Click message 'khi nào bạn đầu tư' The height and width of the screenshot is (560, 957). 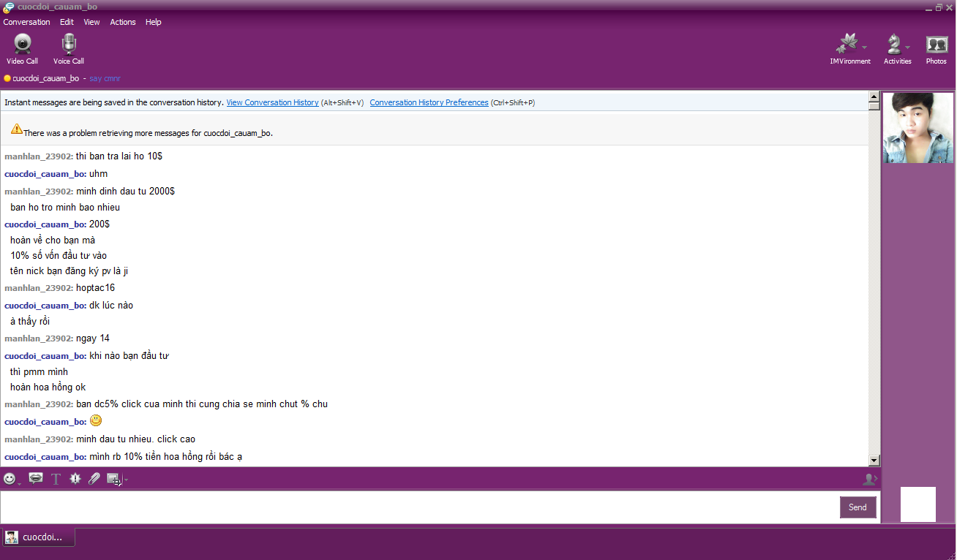pos(130,356)
